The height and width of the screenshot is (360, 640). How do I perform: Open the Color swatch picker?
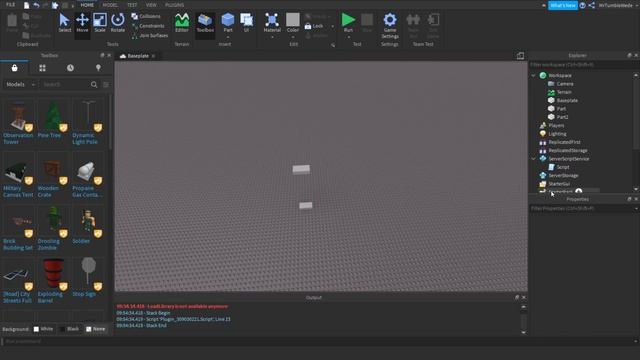point(293,20)
